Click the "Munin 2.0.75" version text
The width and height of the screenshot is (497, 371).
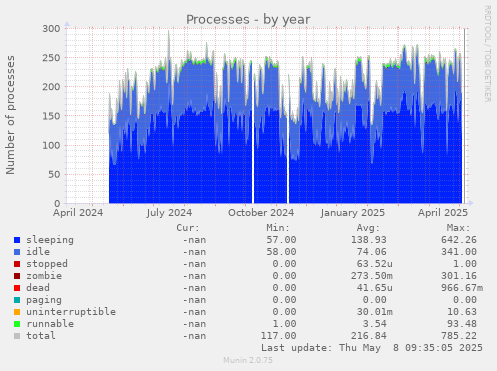point(248,360)
